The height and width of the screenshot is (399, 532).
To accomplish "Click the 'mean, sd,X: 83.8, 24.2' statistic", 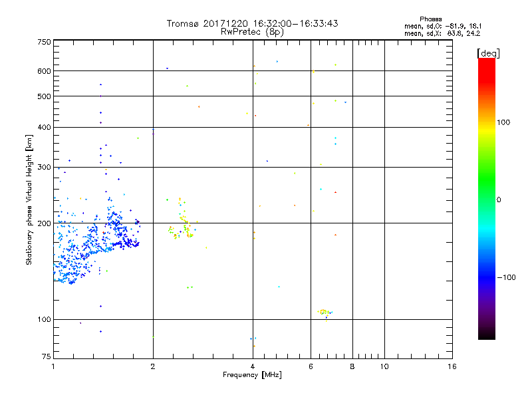I will 442,33.
